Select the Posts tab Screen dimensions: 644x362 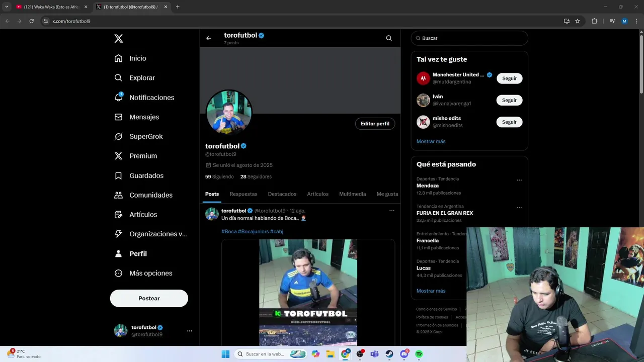tap(212, 194)
